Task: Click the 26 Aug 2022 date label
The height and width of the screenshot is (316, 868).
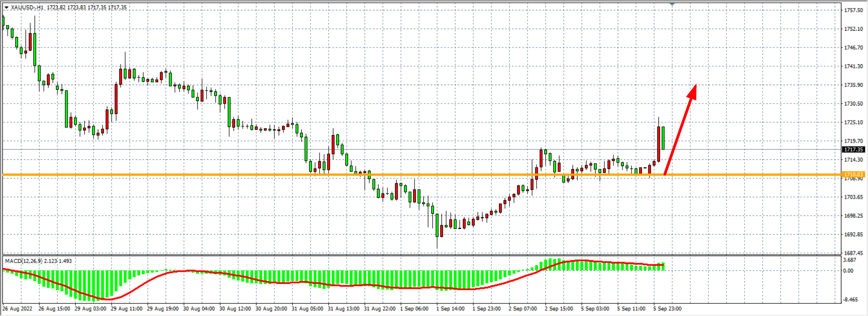Action: pos(18,309)
